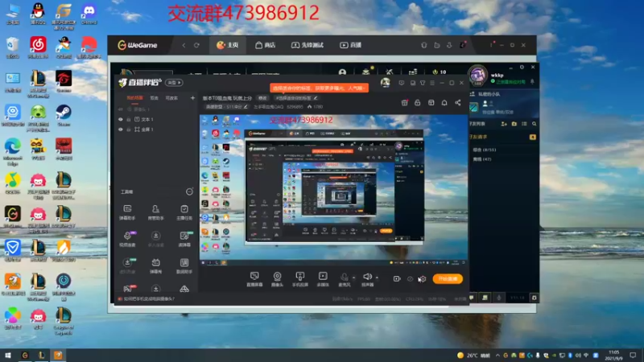This screenshot has height=362, width=644.
Task: Search friends in the game client
Action: 534,124
